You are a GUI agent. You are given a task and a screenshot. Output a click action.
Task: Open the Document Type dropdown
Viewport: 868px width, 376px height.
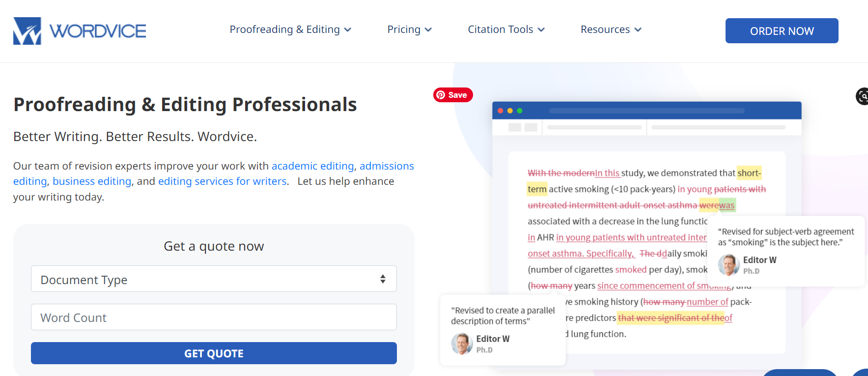click(x=214, y=279)
